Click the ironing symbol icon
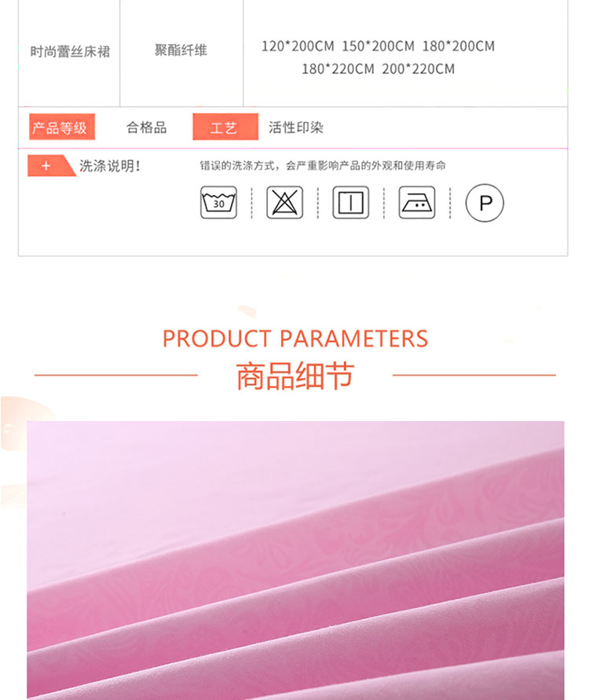 coord(417,203)
